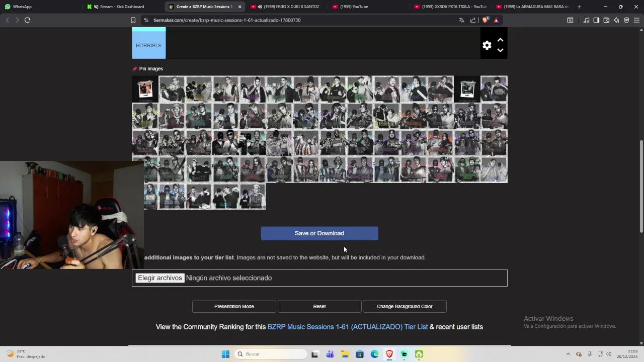The width and height of the screenshot is (644, 362).
Task: Toggle the browser sidebar
Action: coord(596,20)
